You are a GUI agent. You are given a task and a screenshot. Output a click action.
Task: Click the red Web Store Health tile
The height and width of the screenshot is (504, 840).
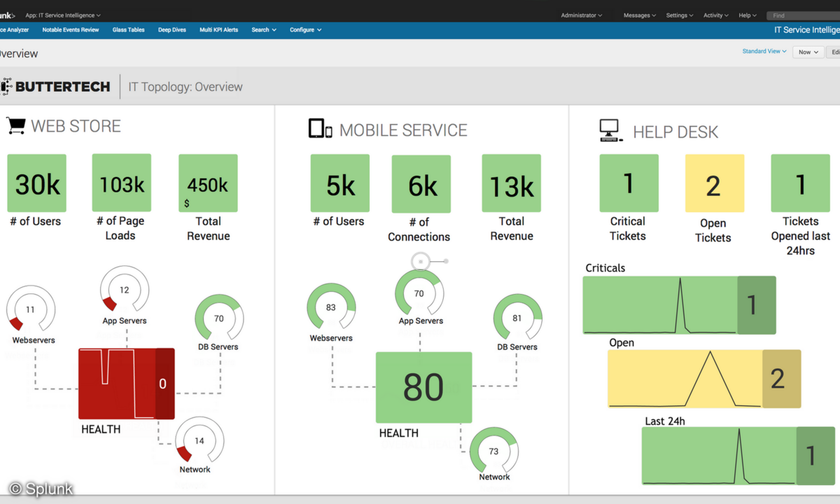point(126,384)
